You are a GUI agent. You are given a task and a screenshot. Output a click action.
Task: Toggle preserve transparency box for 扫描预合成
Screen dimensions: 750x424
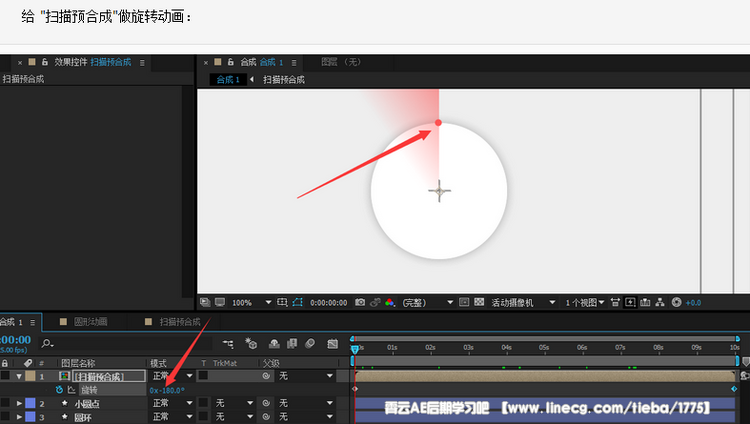click(203, 376)
